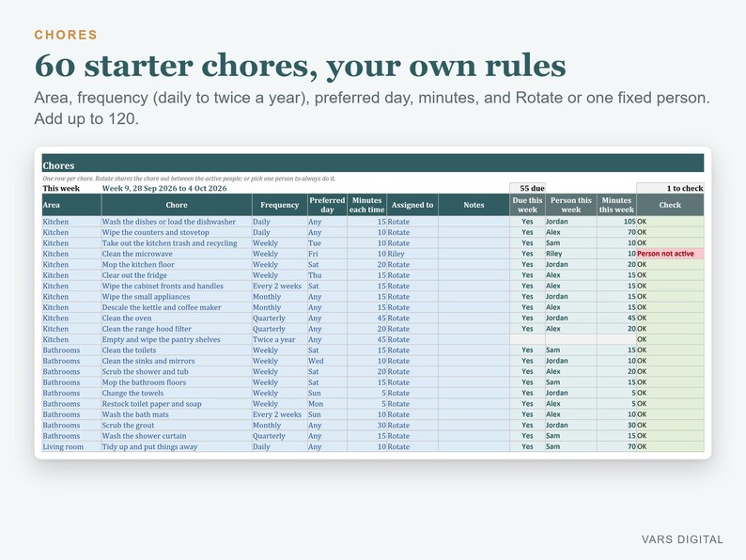Select the 'This week' label cell

pyautogui.click(x=71, y=189)
